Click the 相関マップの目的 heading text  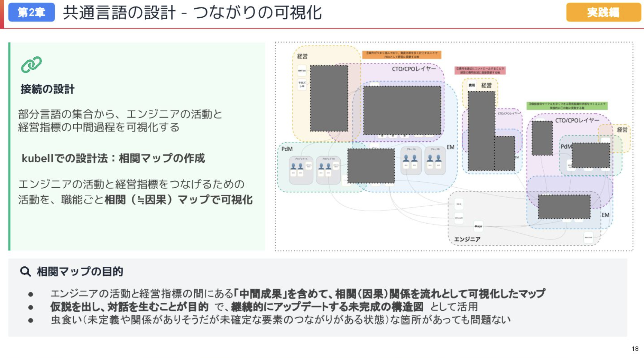click(80, 272)
